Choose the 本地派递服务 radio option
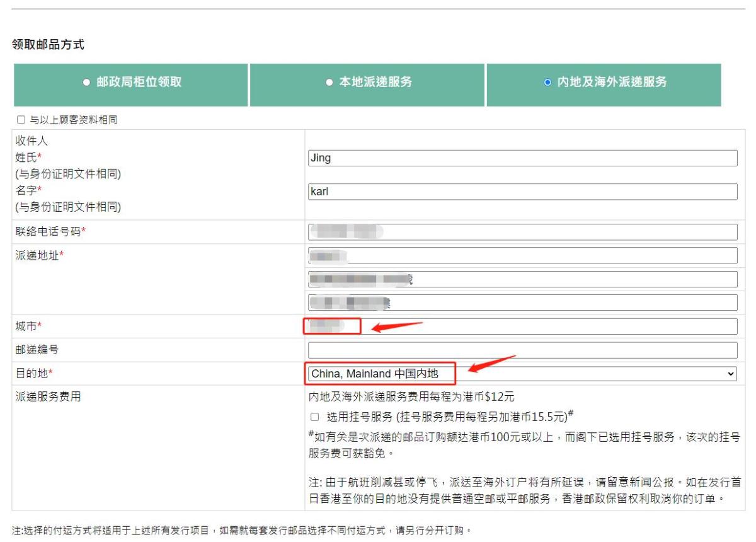The width and height of the screenshot is (756, 542). pos(329,83)
